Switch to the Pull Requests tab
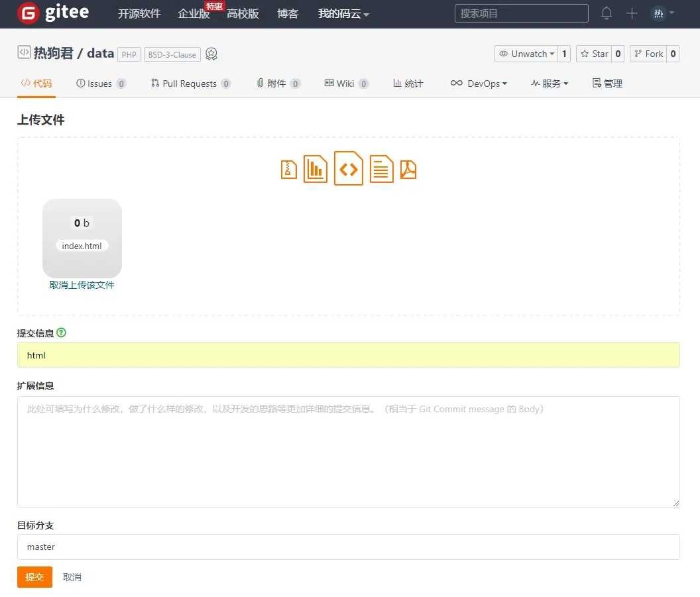This screenshot has width=700, height=597. (191, 83)
